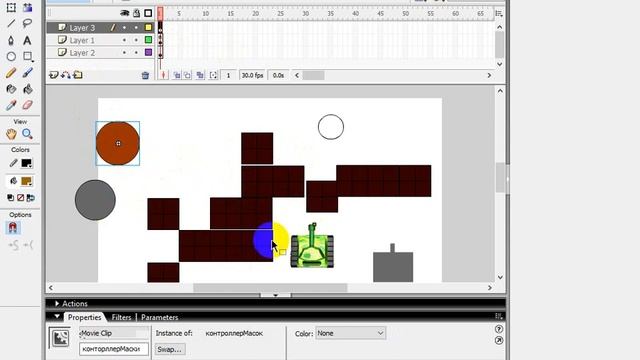Screen dimensions: 640x360
Task: Open the Properties panel options menu
Action: point(498,316)
